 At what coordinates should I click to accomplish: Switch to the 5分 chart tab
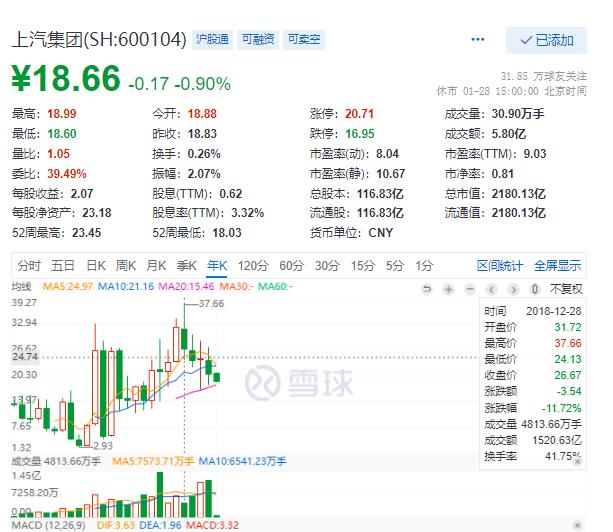click(x=394, y=266)
